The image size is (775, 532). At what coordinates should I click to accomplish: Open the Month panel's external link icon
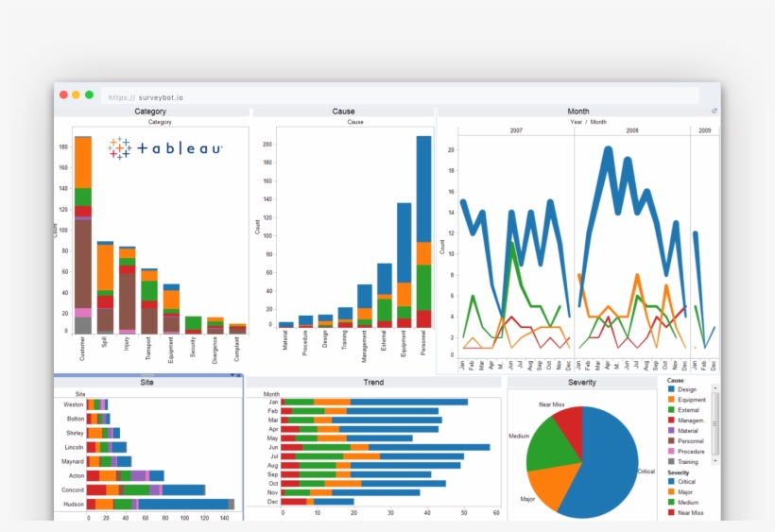pos(714,112)
